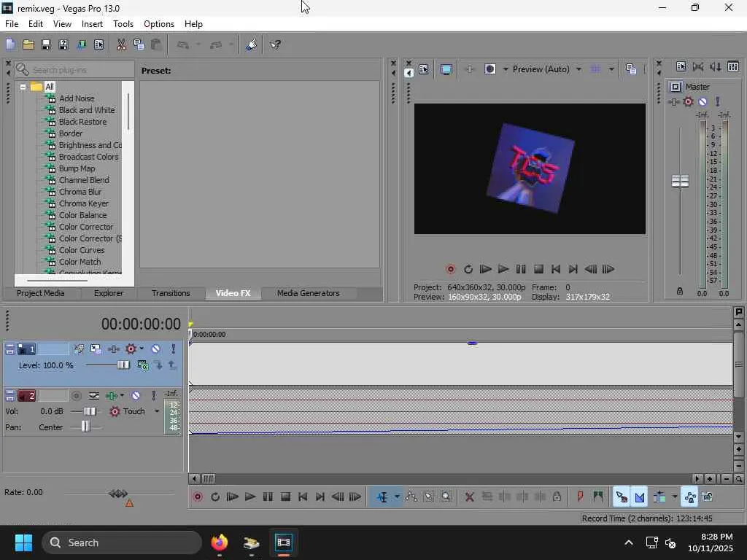Viewport: 747px width, 560px height.
Task: Click Copy snapshot to clipboard icon
Action: click(631, 69)
